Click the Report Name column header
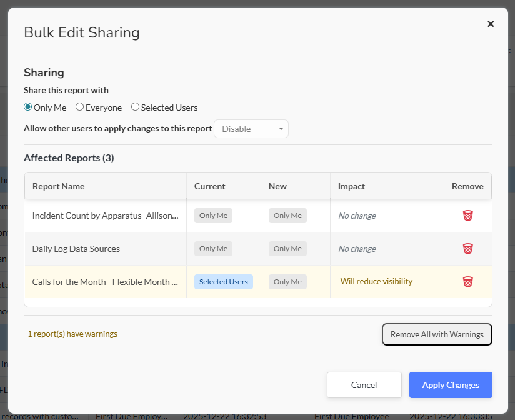The height and width of the screenshot is (420, 515). pos(59,186)
